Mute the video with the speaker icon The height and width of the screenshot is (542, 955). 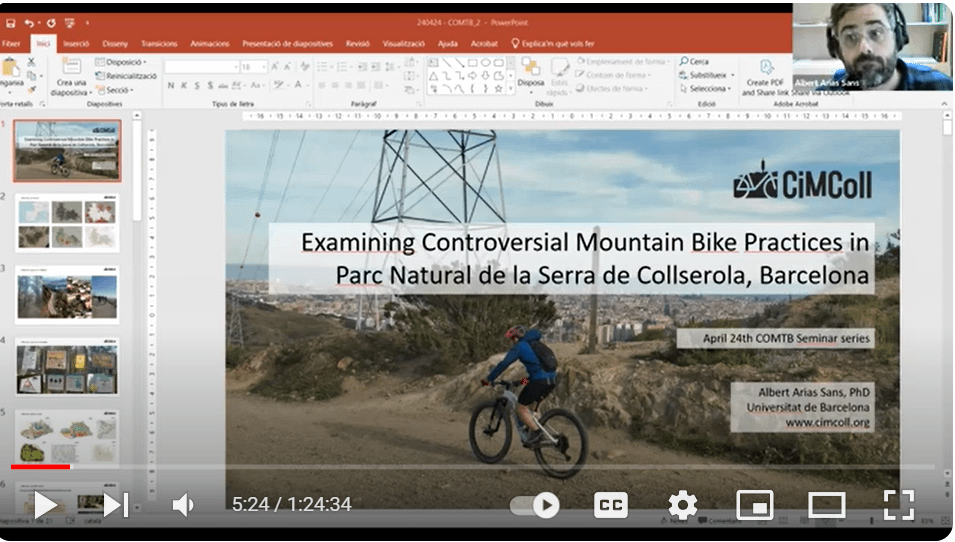(x=182, y=505)
